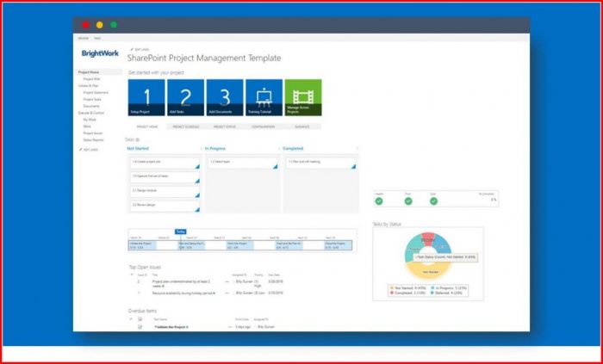603x364 pixels.
Task: Open Project Issues in the sidebar
Action: 93,133
